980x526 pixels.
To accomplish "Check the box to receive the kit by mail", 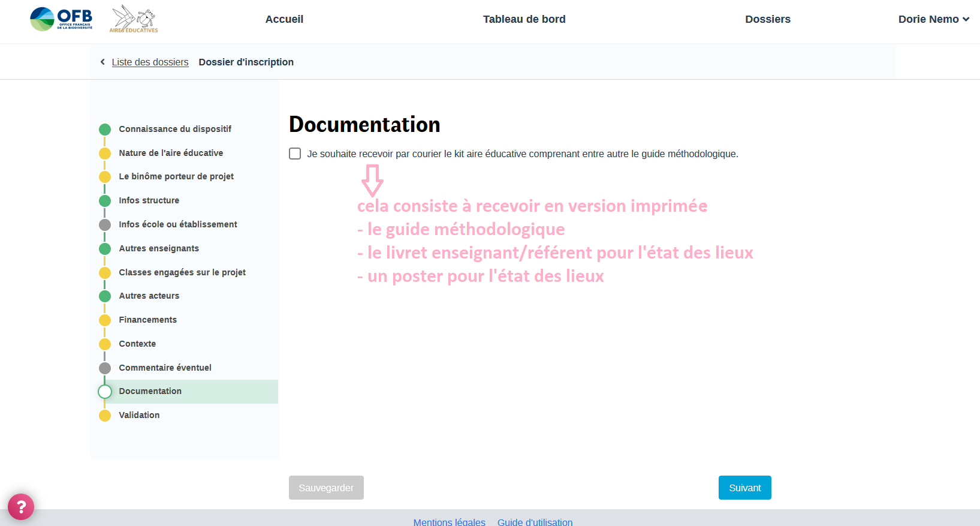I will (295, 154).
